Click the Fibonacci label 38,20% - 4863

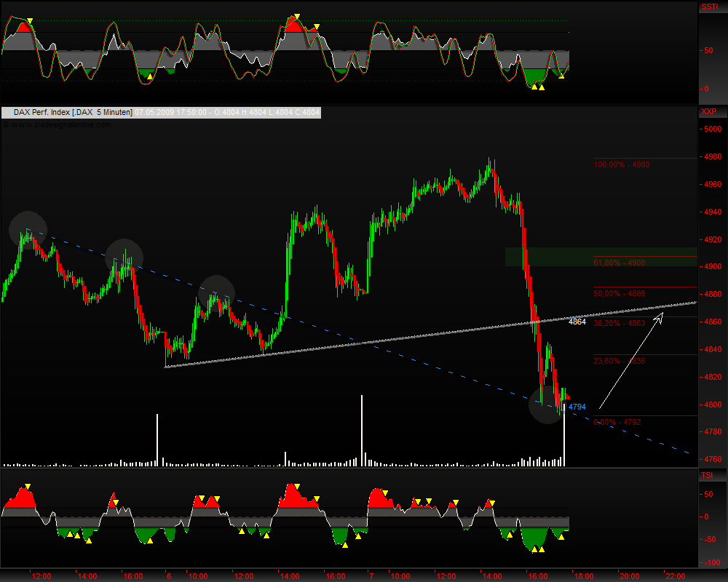coord(620,323)
